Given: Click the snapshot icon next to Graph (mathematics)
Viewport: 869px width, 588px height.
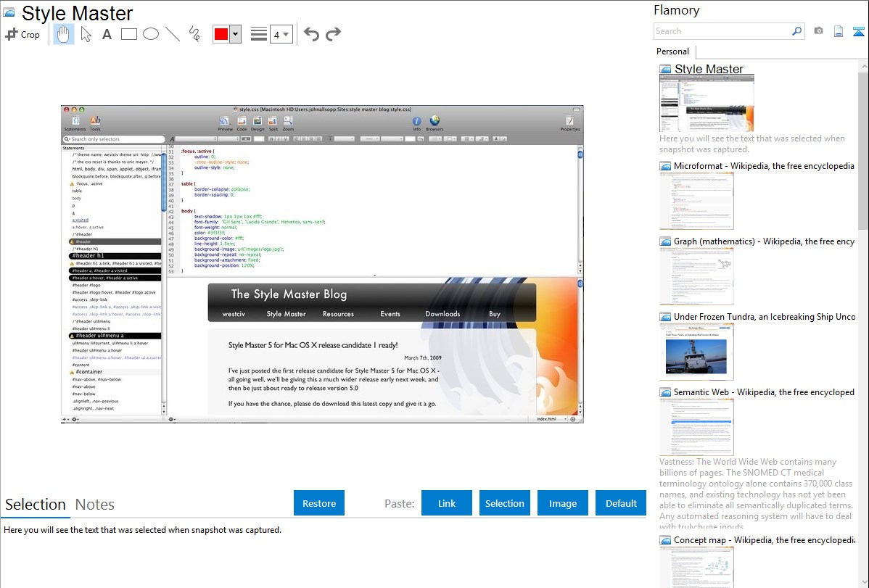Looking at the screenshot, I should 665,241.
